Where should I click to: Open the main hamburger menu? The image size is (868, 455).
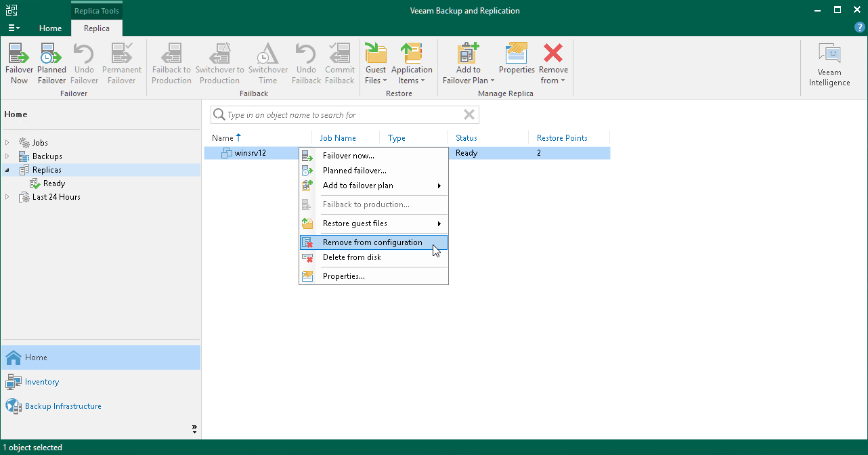coord(14,28)
